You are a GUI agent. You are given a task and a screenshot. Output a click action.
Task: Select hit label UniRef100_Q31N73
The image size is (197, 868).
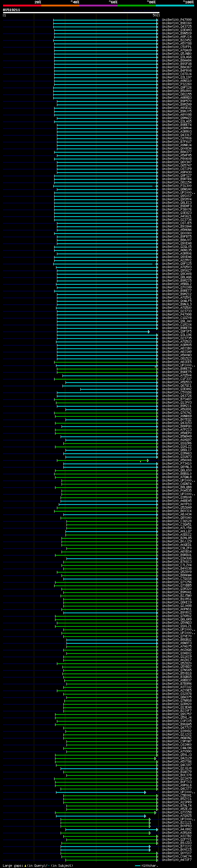click(177, 457)
